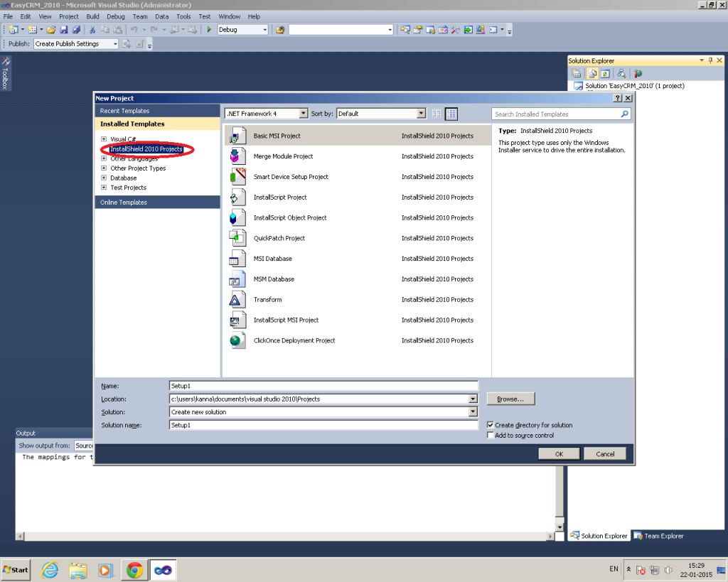The height and width of the screenshot is (582, 728).
Task: Click the Save All toolbar icon
Action: click(x=76, y=30)
